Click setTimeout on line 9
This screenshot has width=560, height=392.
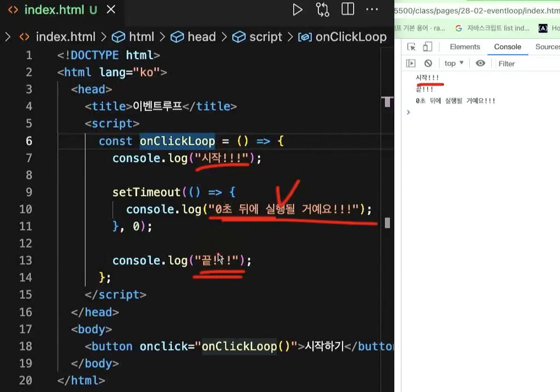146,192
